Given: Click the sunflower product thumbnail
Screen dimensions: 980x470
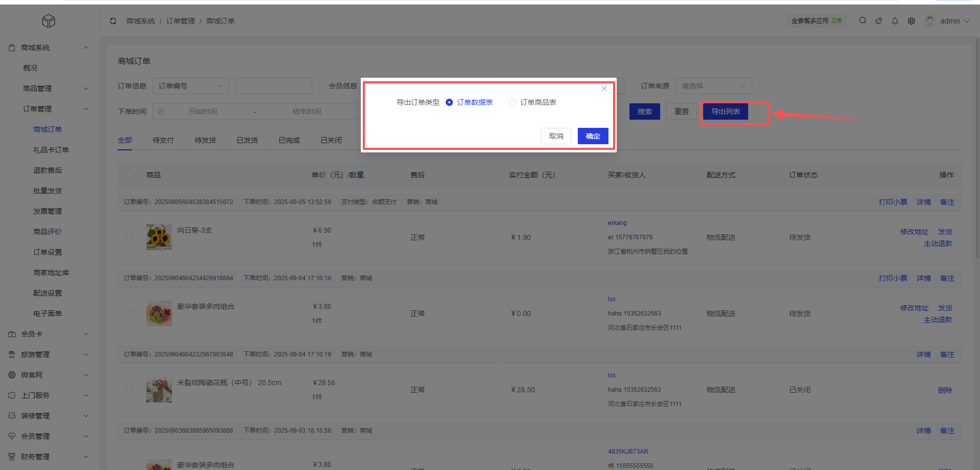Looking at the screenshot, I should click(x=159, y=237).
